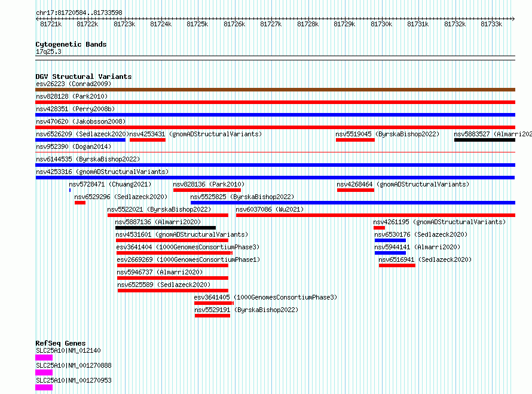The image size is (532, 394).
Task: Click the 81724k ruler label
Action: (x=161, y=24)
